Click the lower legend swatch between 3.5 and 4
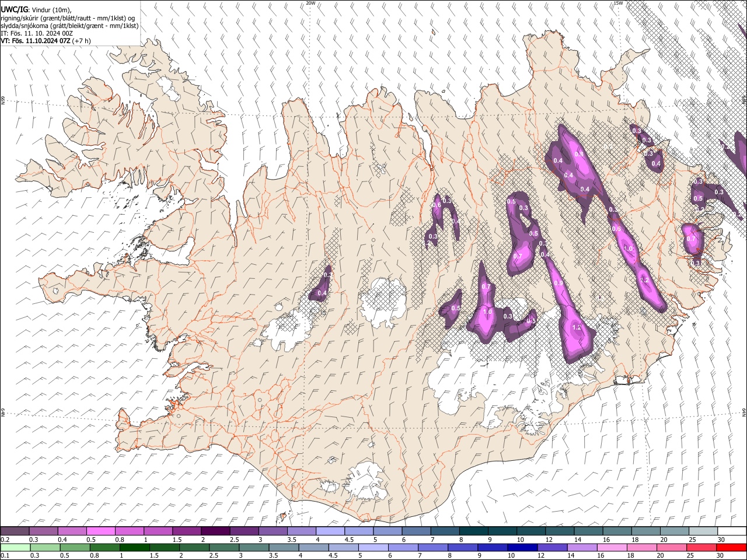The width and height of the screenshot is (747, 560). 284,547
